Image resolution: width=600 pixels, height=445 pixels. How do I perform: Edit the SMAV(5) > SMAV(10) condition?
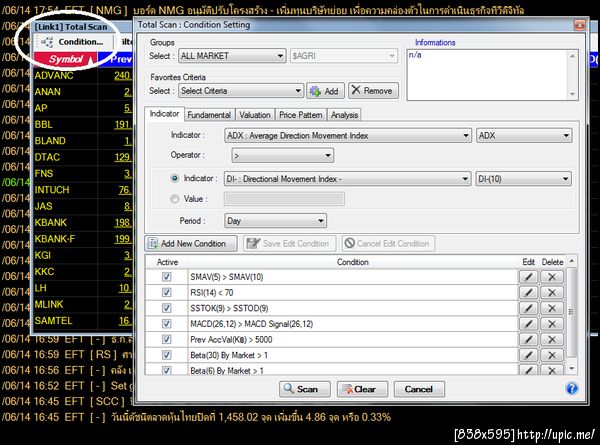(528, 277)
